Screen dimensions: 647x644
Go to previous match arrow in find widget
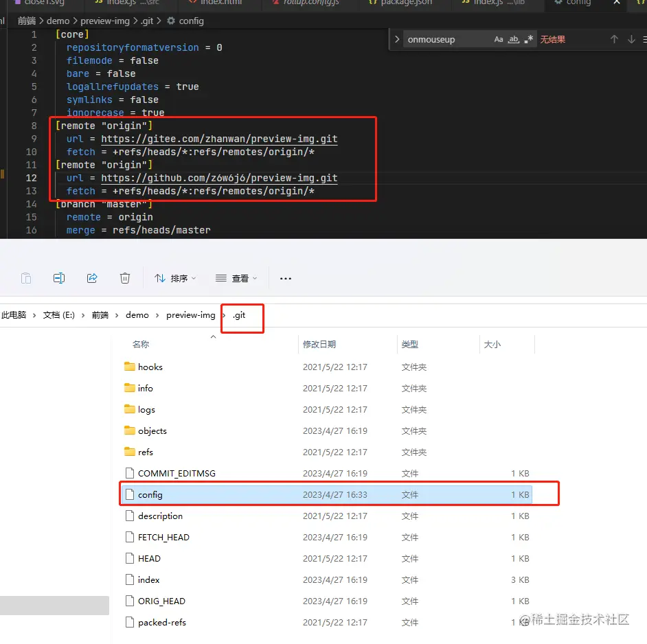[x=614, y=40]
